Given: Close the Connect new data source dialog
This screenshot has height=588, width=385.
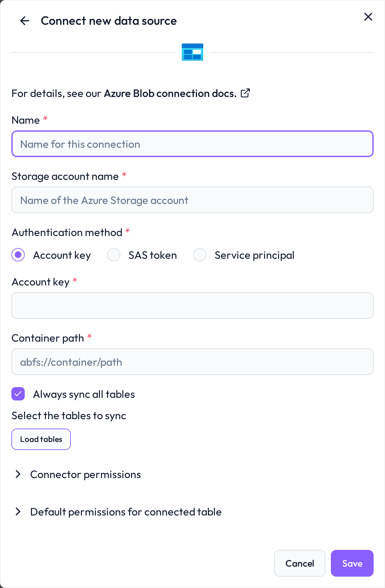Looking at the screenshot, I should coord(368,17).
